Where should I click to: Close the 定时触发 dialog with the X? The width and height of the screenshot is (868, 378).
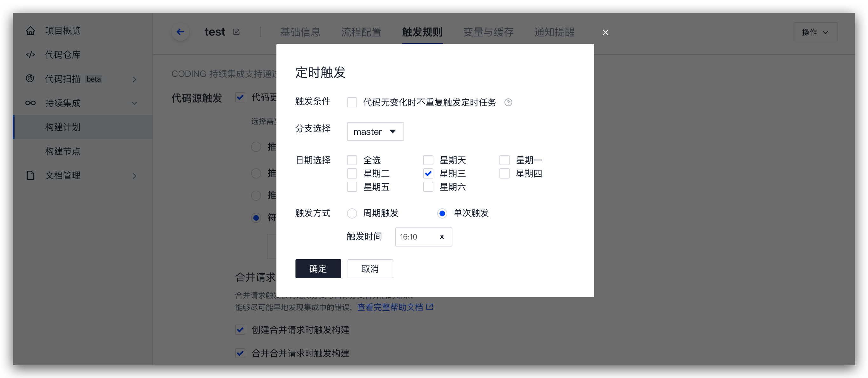(x=605, y=32)
